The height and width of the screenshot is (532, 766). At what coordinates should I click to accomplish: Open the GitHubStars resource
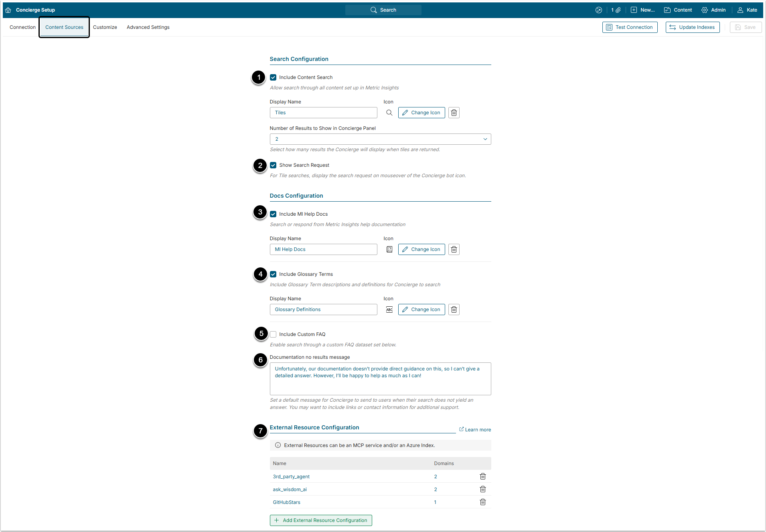tap(286, 502)
